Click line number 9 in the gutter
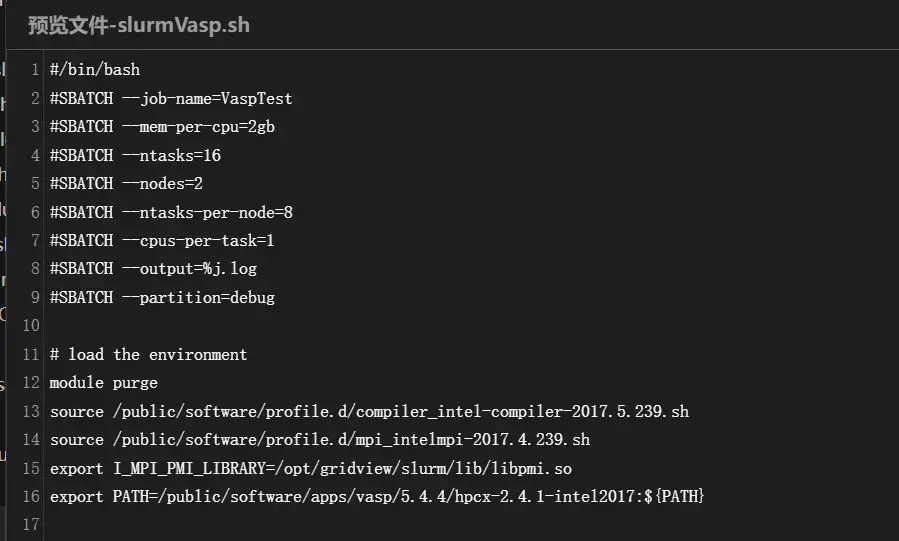The width and height of the screenshot is (899, 541). click(35, 297)
